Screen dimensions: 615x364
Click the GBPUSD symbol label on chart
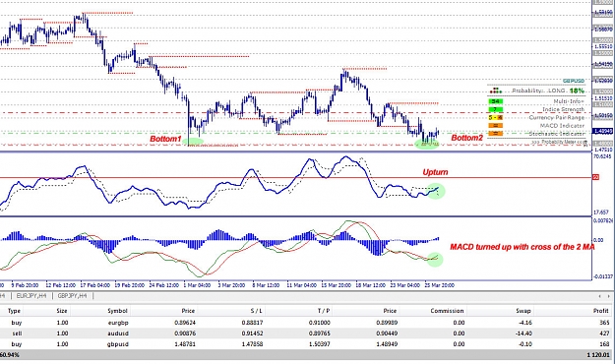tap(574, 82)
